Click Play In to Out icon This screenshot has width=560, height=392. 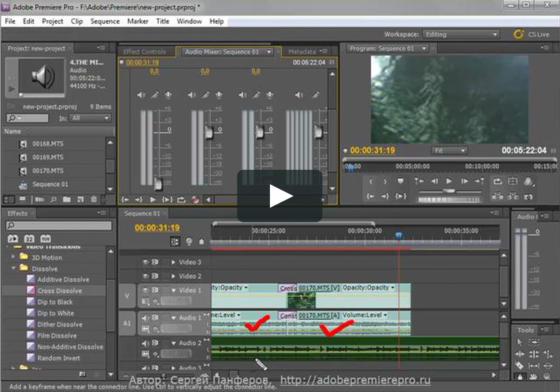click(x=401, y=196)
